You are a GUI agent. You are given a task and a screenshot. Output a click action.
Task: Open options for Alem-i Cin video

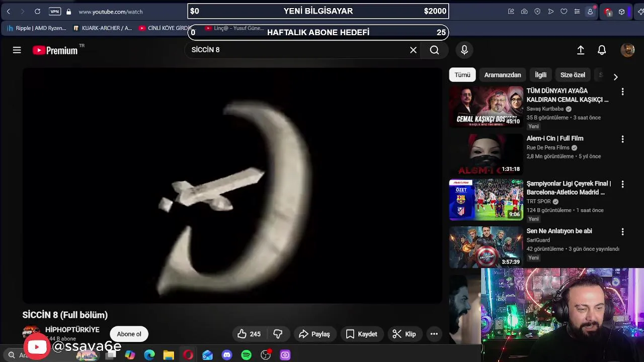point(622,139)
